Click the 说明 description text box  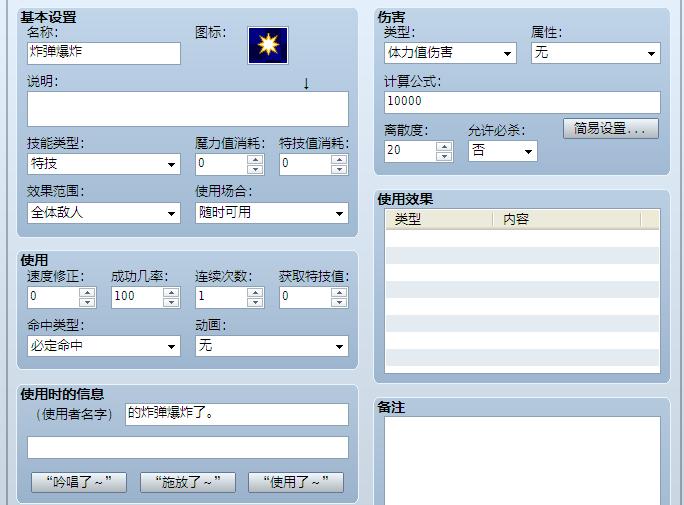pyautogui.click(x=188, y=109)
